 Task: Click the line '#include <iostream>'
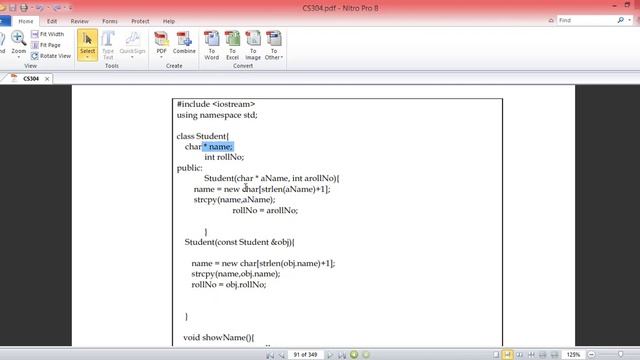(216, 104)
